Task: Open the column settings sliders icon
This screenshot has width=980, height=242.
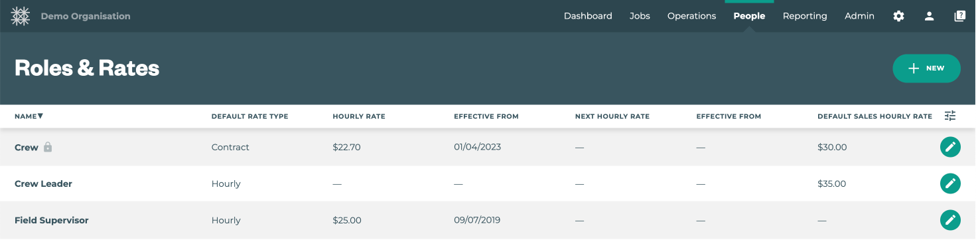Action: pyautogui.click(x=950, y=116)
